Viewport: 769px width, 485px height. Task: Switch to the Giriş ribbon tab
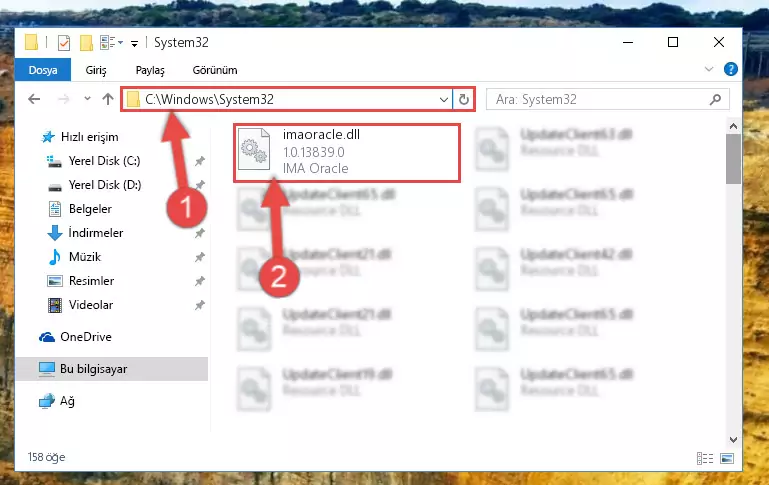pyautogui.click(x=96, y=70)
